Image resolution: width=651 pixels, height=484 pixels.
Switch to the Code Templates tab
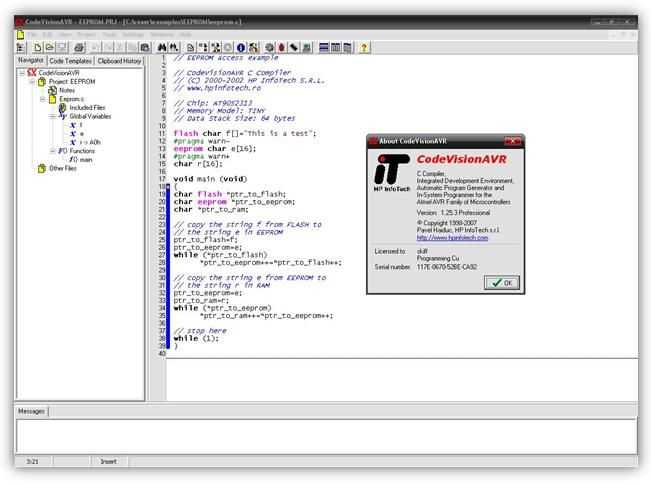tap(71, 61)
